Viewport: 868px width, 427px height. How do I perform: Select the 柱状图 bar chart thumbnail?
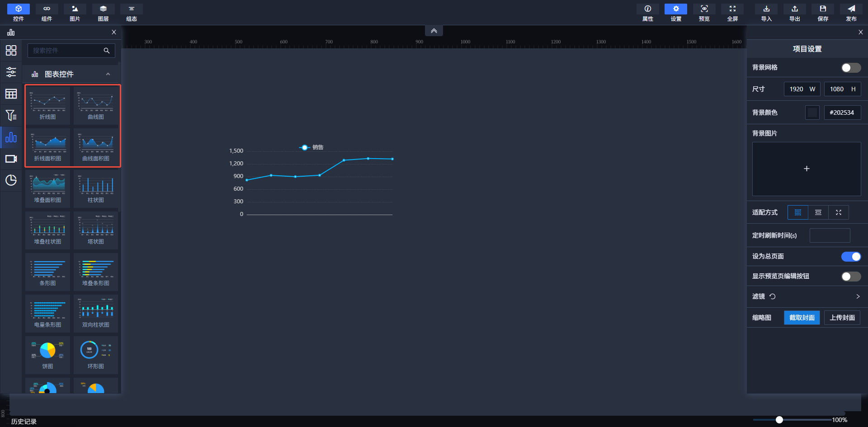click(x=96, y=189)
